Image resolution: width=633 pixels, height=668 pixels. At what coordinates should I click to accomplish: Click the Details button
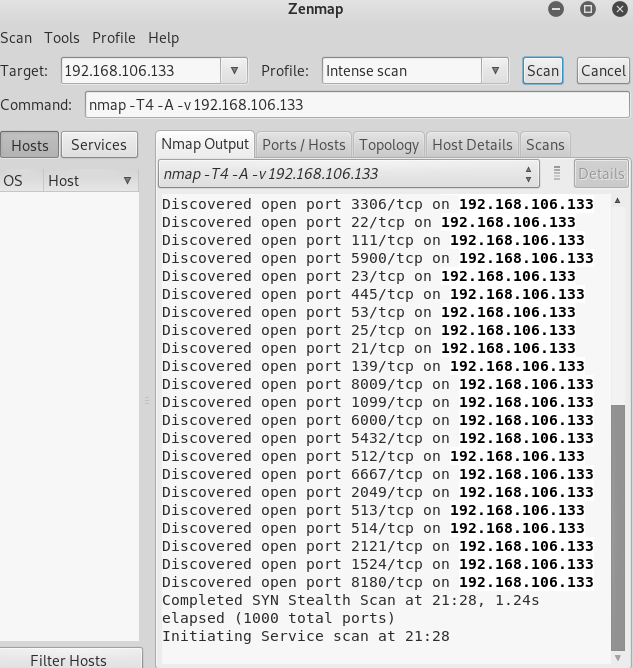tap(601, 174)
